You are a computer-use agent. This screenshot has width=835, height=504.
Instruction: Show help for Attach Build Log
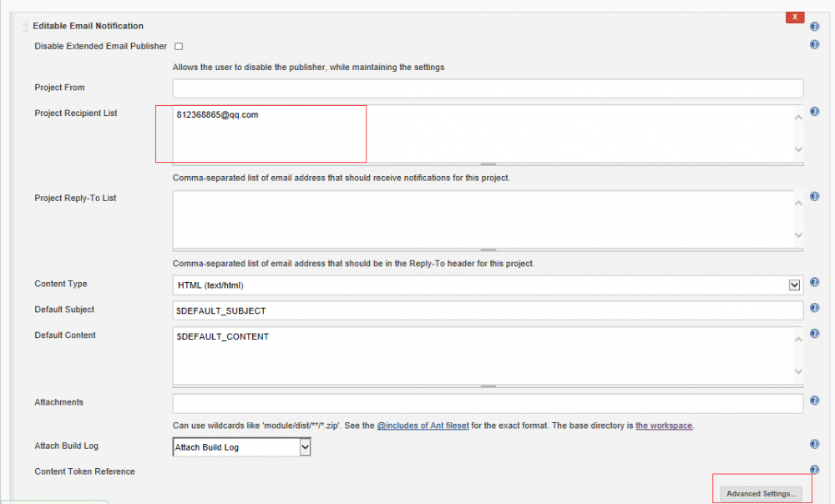(814, 445)
